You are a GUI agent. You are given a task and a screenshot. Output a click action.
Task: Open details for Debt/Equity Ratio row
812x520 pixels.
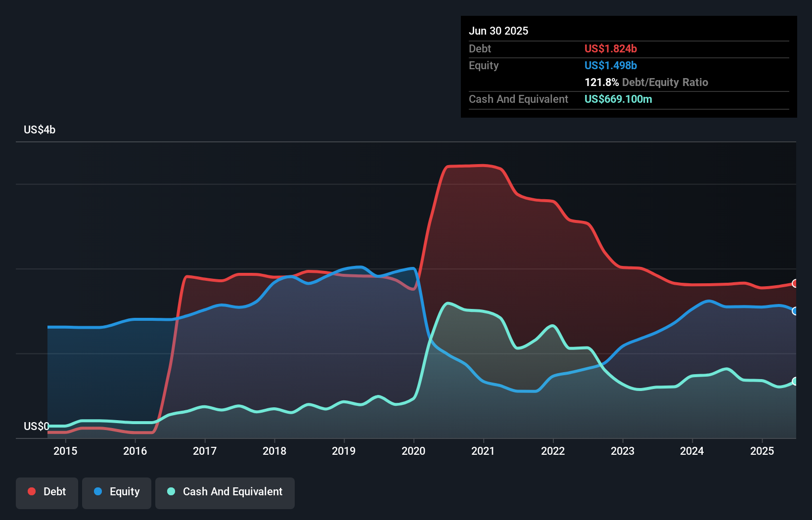646,82
